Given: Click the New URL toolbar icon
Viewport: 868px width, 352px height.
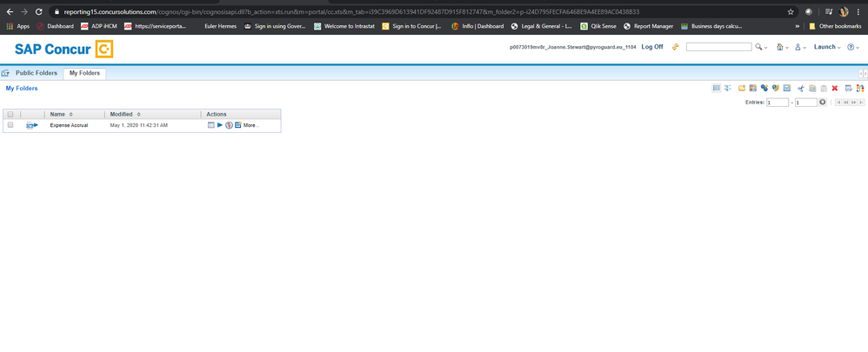Looking at the screenshot, I should (x=776, y=88).
